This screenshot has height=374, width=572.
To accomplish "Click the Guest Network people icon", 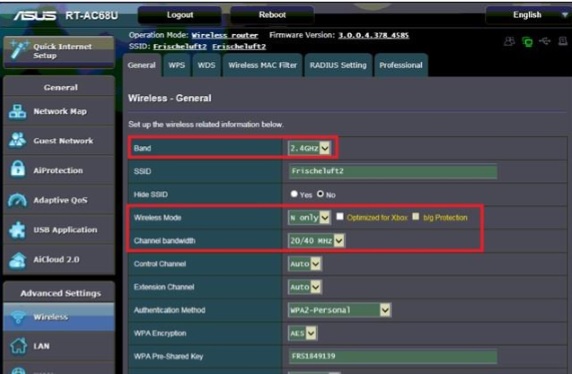I will pos(18,140).
